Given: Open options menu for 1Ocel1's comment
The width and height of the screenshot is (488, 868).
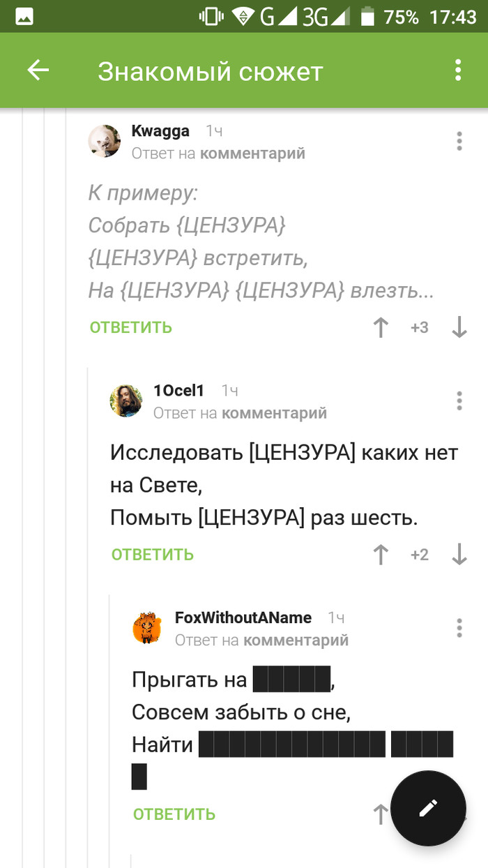Looking at the screenshot, I should (459, 401).
